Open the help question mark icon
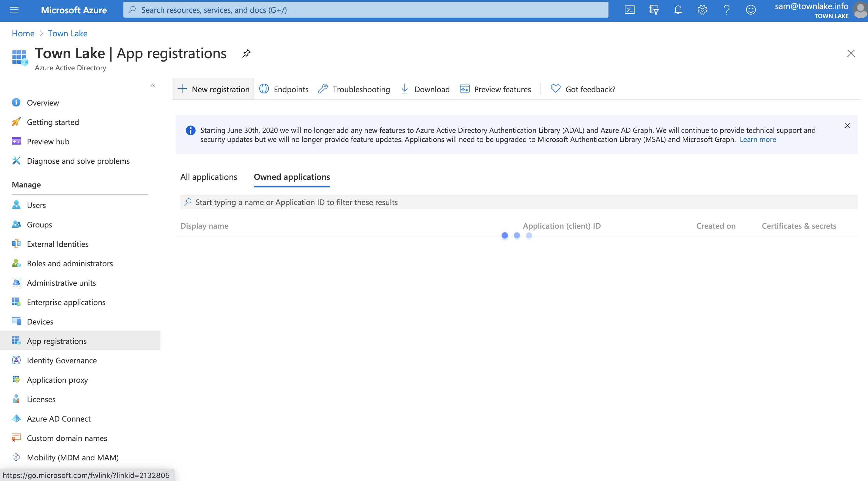Image resolution: width=868 pixels, height=481 pixels. (726, 10)
